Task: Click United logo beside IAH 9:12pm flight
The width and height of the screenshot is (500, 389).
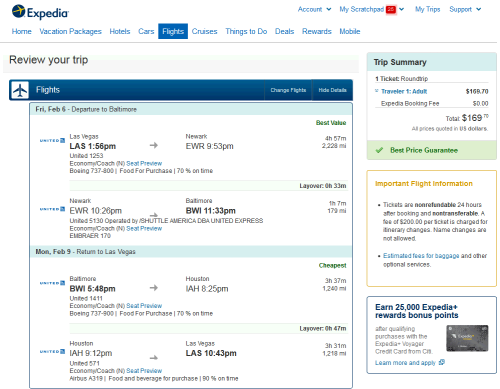Action: [52, 351]
